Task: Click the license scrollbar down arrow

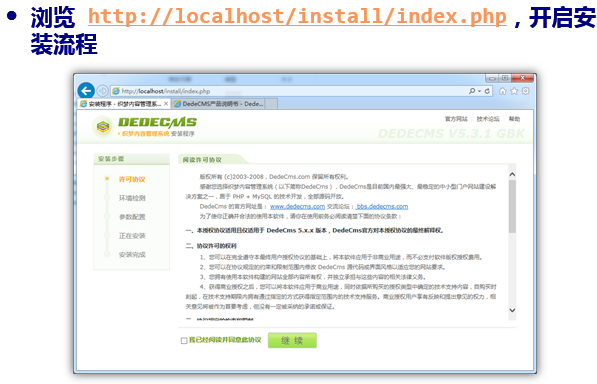Action: pos(512,310)
